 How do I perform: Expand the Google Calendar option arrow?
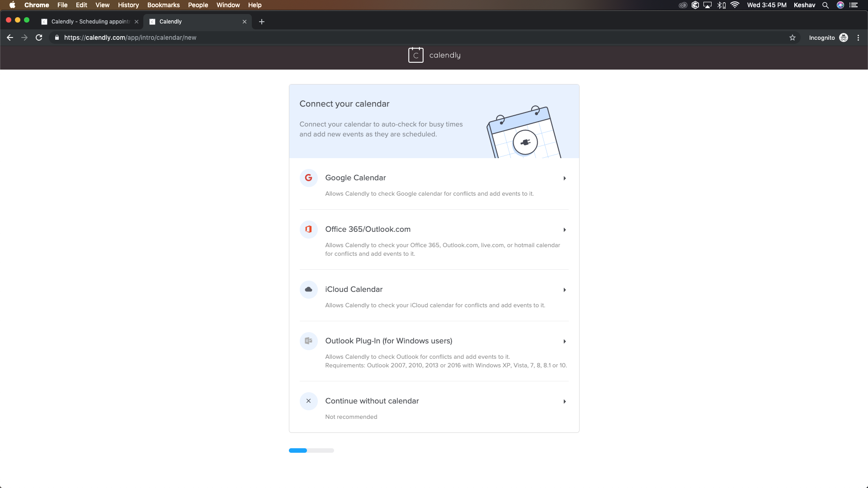point(565,178)
